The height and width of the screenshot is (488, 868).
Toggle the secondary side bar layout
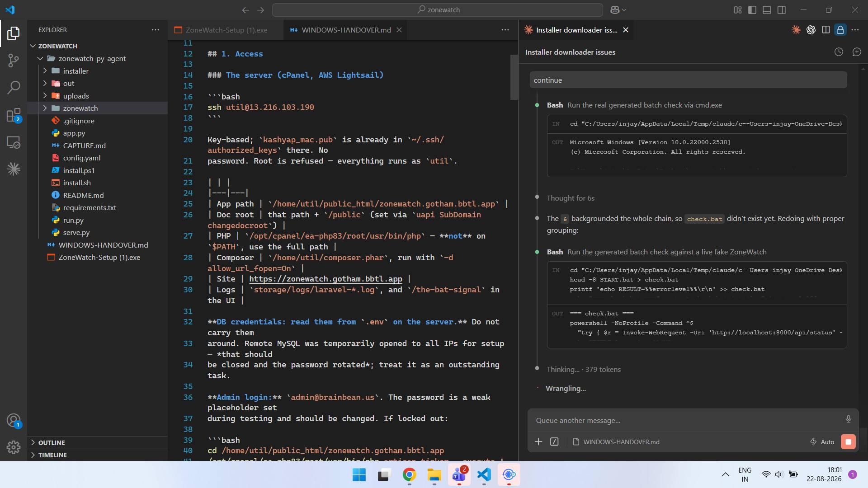781,9
